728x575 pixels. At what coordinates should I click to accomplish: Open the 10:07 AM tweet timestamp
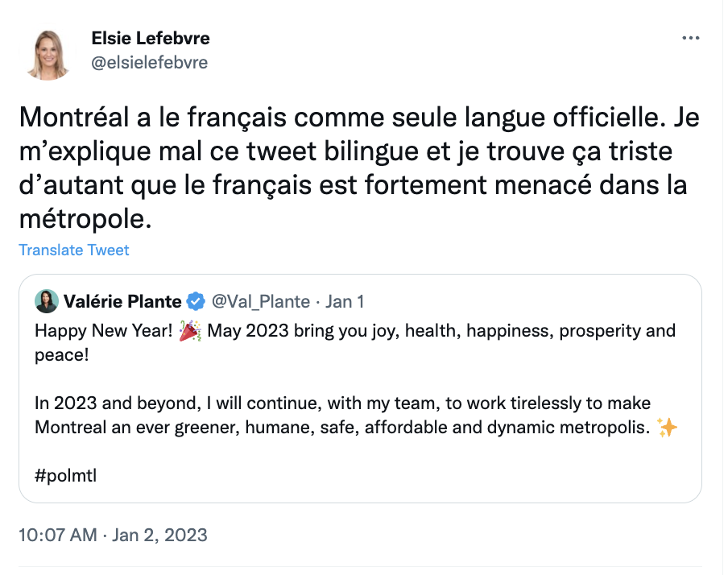point(58,535)
